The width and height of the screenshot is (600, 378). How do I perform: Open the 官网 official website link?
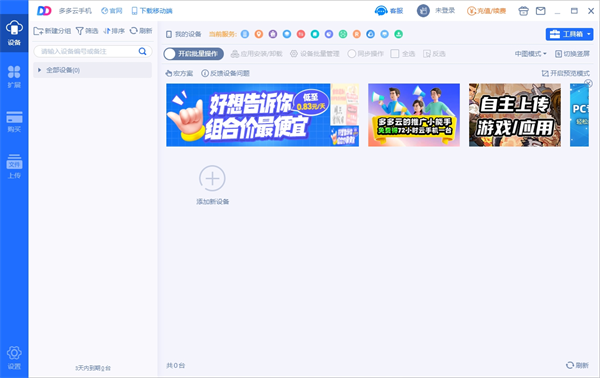click(x=111, y=11)
